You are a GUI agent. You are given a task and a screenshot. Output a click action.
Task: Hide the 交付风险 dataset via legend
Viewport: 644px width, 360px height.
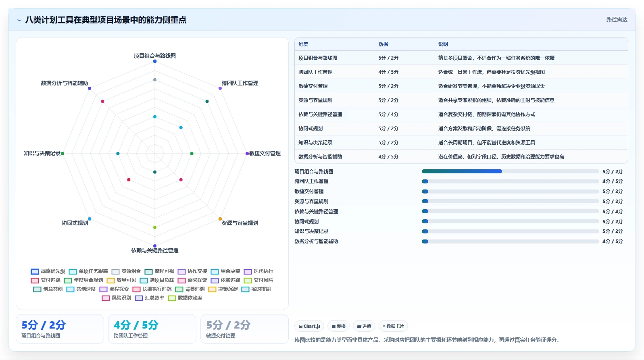[x=258, y=280]
